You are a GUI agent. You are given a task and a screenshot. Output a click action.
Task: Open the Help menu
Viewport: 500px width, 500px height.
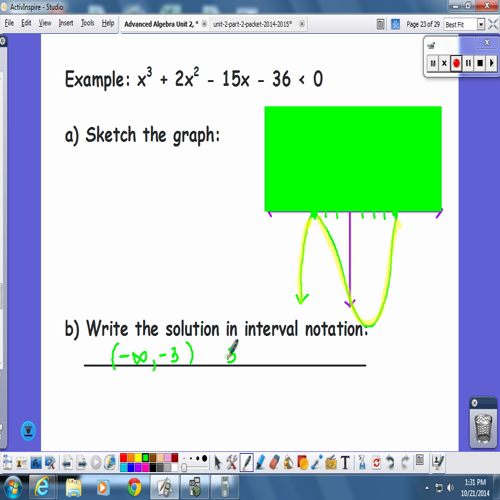[108, 23]
